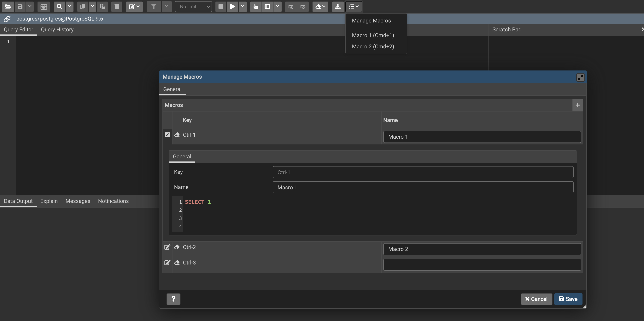Click the Execute query play button
Image resolution: width=644 pixels, height=321 pixels.
[232, 7]
